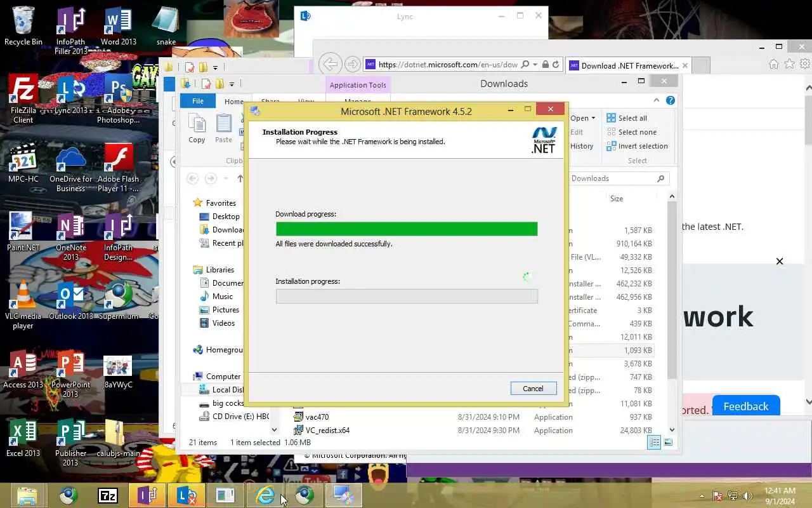Open the File tab in Downloads window
This screenshot has width=812, height=508.
coord(198,101)
